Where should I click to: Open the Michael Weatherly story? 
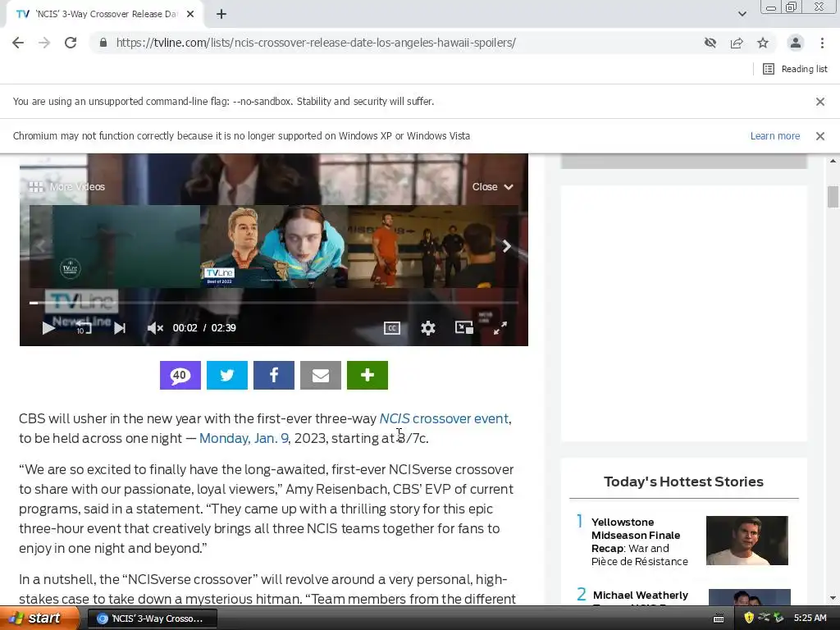click(640, 596)
